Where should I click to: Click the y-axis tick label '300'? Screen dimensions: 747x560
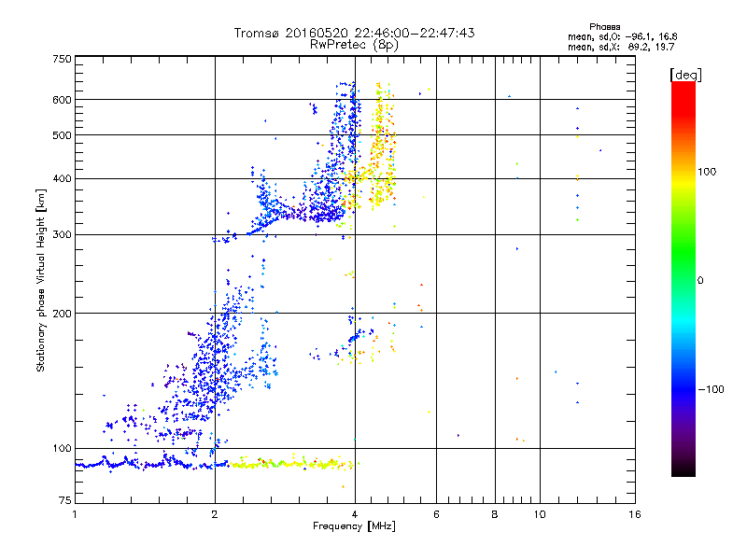point(63,235)
